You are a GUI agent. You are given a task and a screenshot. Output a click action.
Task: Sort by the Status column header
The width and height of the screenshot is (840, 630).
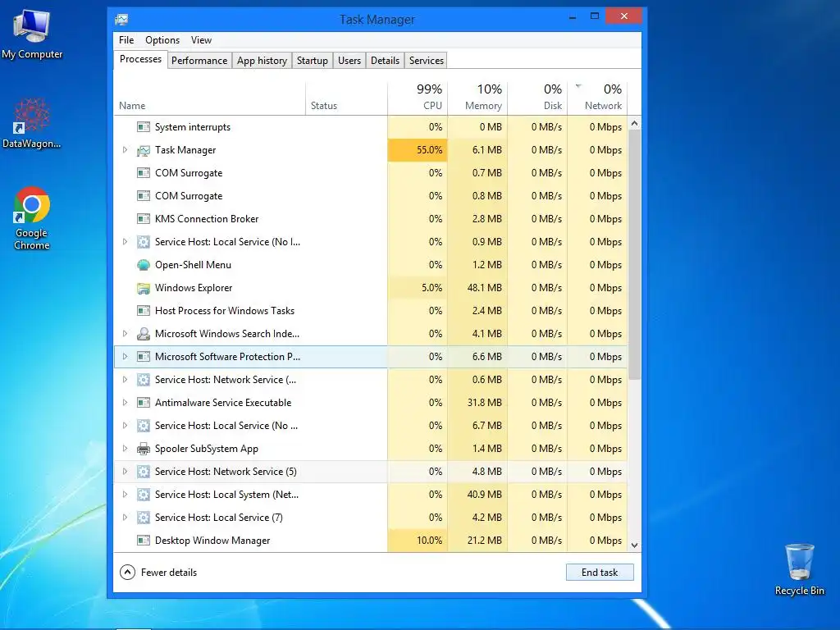347,98
